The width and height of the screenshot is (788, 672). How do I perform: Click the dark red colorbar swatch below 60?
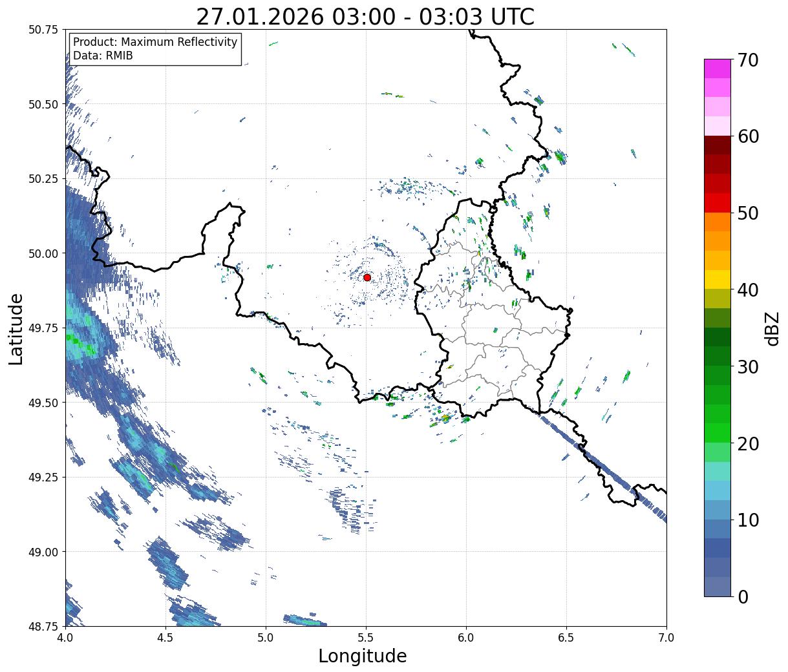[718, 145]
